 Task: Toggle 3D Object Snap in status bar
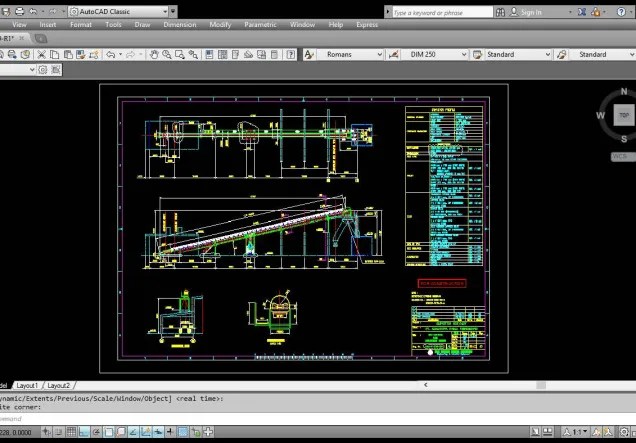121,432
